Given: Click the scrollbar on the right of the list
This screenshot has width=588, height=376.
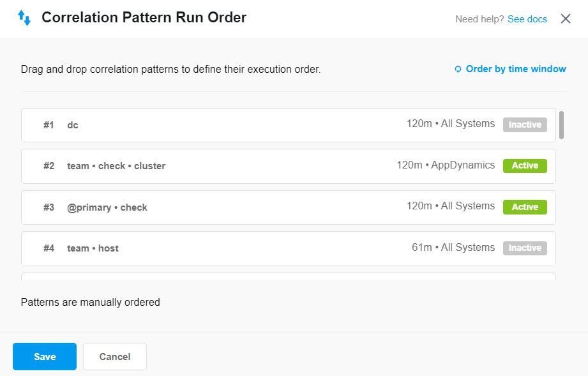Looking at the screenshot, I should pos(561,126).
